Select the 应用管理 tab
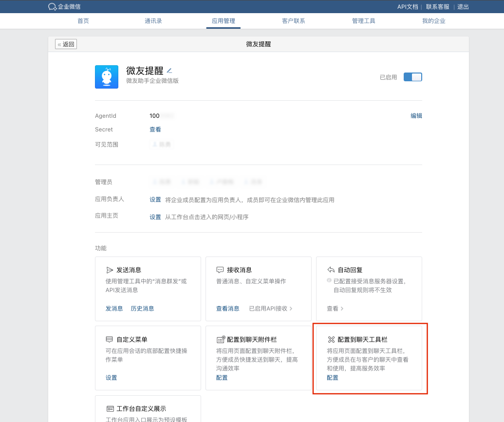The image size is (504, 422). tap(224, 21)
